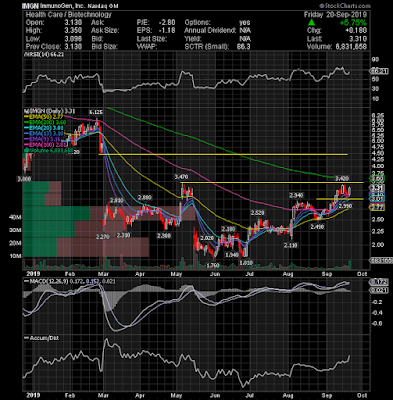Click the 3.420 September high label

pyautogui.click(x=342, y=178)
